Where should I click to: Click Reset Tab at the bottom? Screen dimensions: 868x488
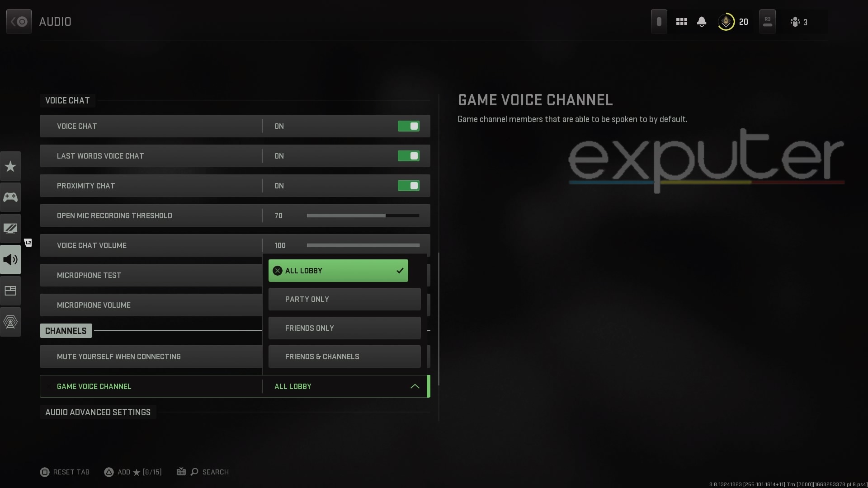(65, 472)
